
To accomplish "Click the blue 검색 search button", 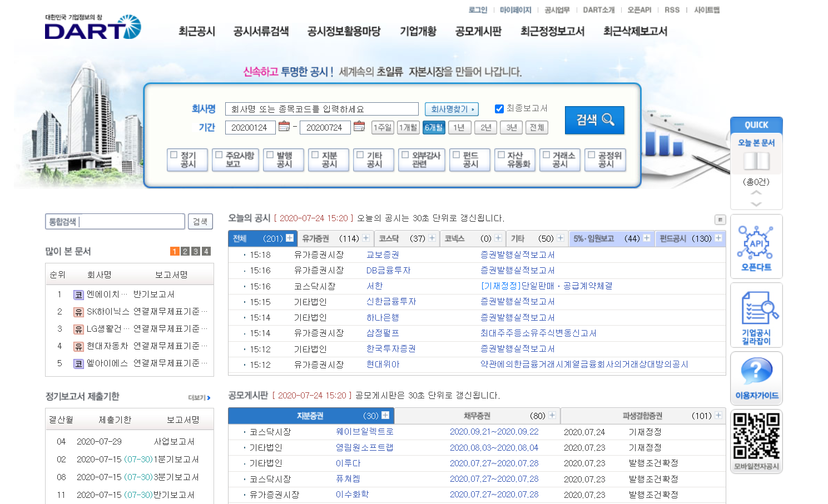I will [594, 120].
